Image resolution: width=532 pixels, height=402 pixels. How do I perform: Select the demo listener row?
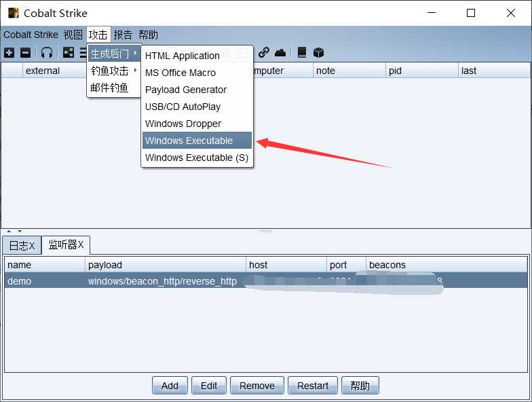pyautogui.click(x=266, y=281)
